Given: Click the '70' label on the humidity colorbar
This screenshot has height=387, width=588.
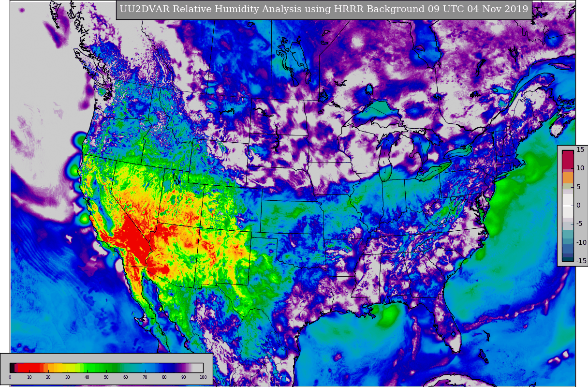Looking at the screenshot, I should [145, 377].
